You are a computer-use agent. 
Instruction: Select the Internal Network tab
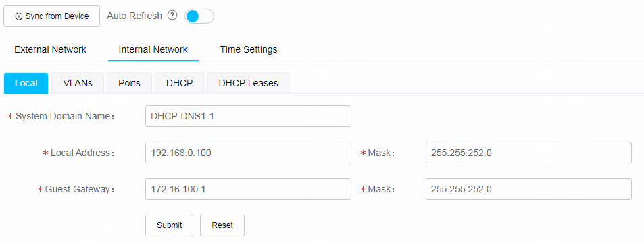(153, 50)
